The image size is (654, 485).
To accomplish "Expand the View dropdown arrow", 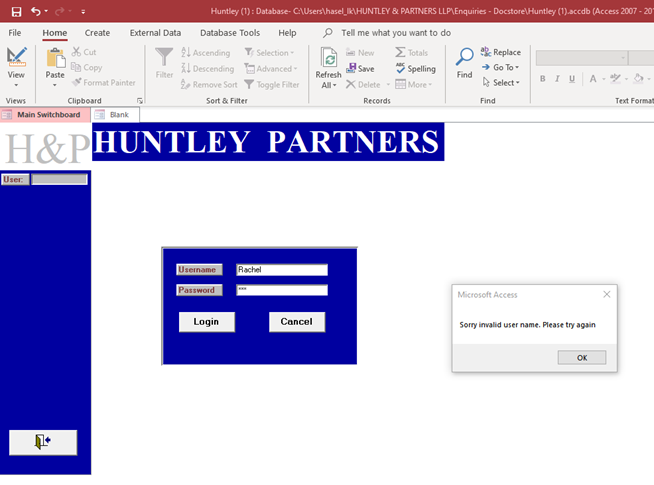I will pyautogui.click(x=16, y=85).
